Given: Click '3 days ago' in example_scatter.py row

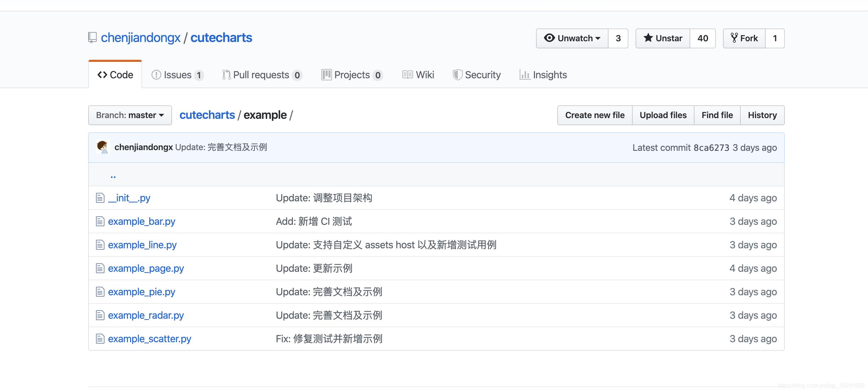Looking at the screenshot, I should click(753, 339).
